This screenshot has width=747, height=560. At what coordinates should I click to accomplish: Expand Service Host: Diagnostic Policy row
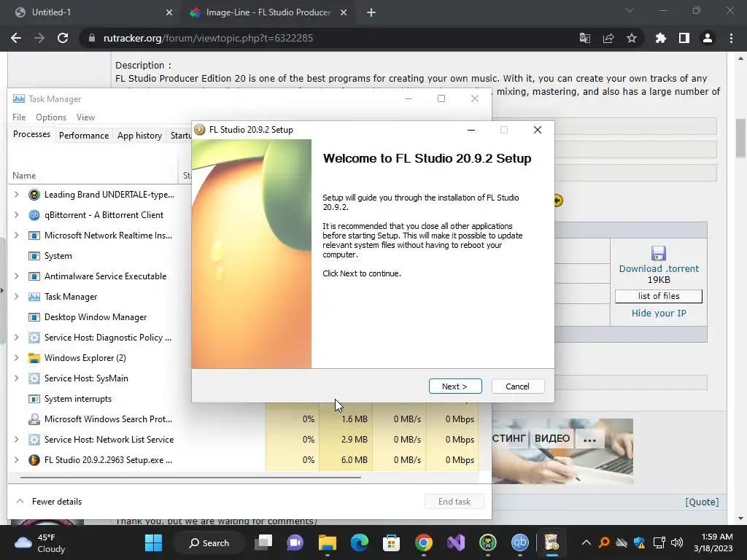click(x=17, y=337)
